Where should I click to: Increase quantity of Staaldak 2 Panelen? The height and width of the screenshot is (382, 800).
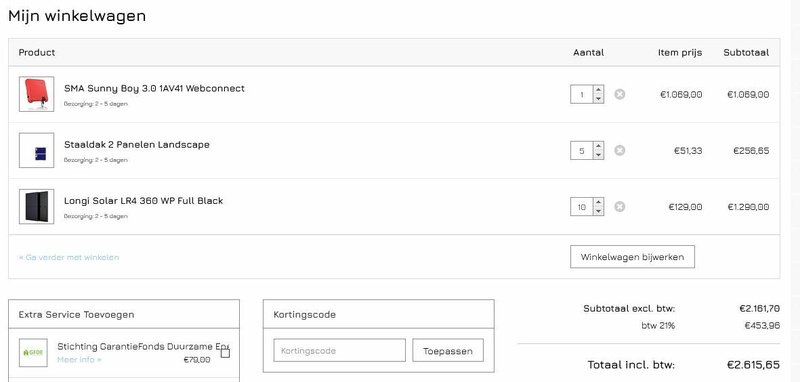click(598, 146)
